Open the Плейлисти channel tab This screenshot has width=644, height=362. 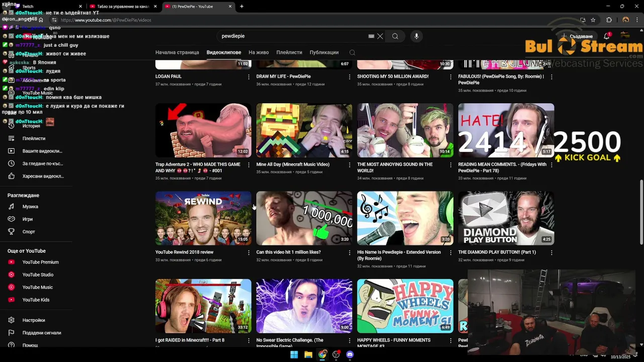point(289,52)
